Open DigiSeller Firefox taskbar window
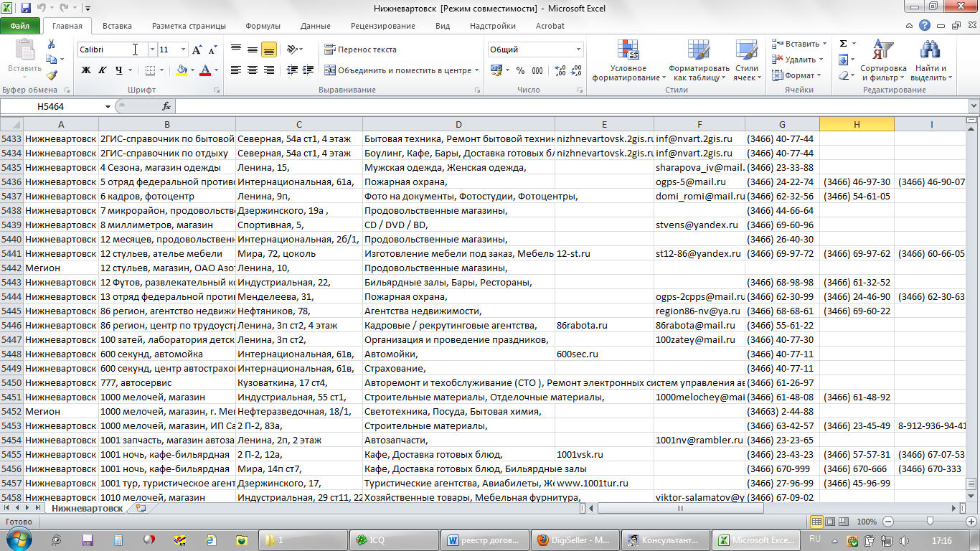Screen dimensions: 980x551 (x=574, y=540)
